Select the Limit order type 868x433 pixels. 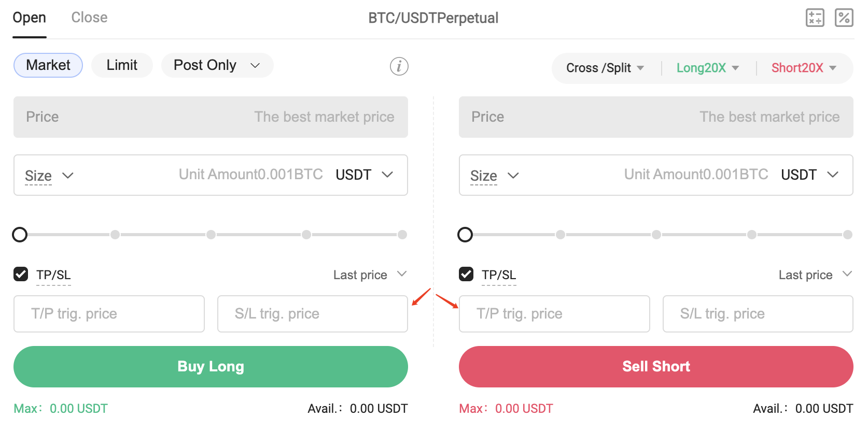(122, 65)
